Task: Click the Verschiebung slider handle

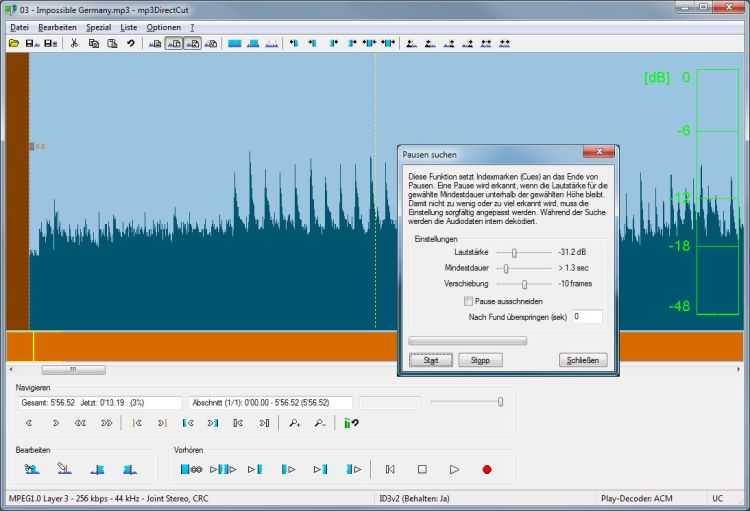Action: (x=524, y=284)
